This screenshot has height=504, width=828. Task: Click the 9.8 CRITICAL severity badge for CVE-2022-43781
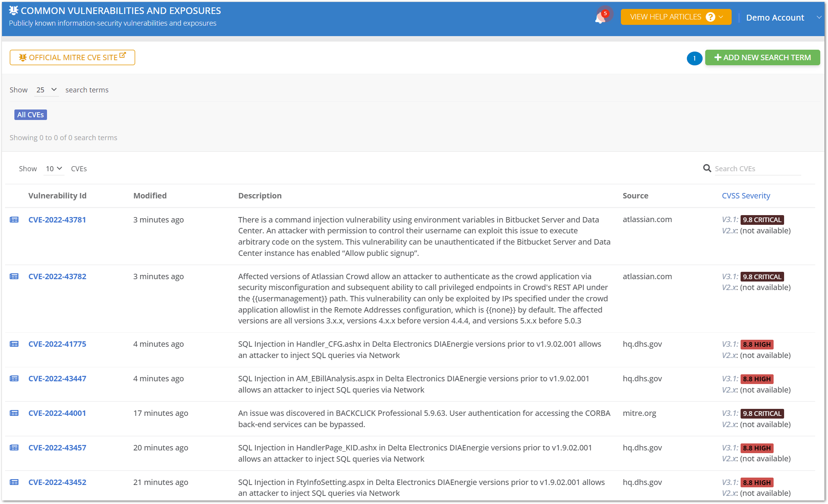click(762, 219)
